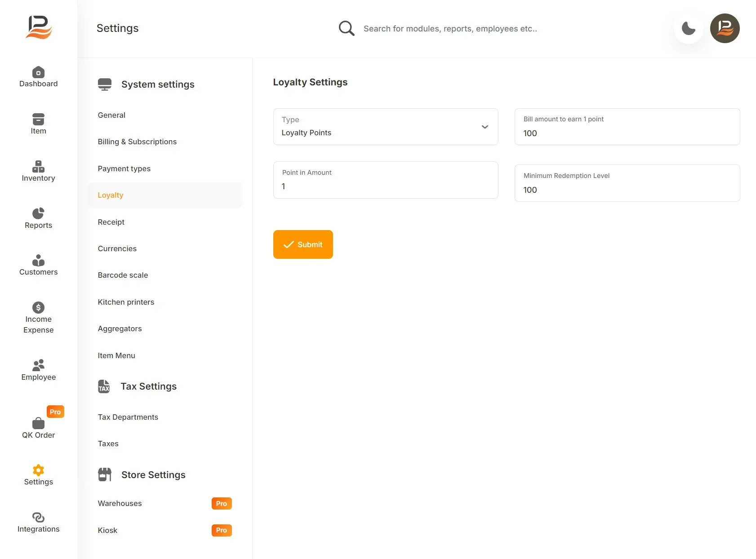Open the user profile avatar

[725, 28]
